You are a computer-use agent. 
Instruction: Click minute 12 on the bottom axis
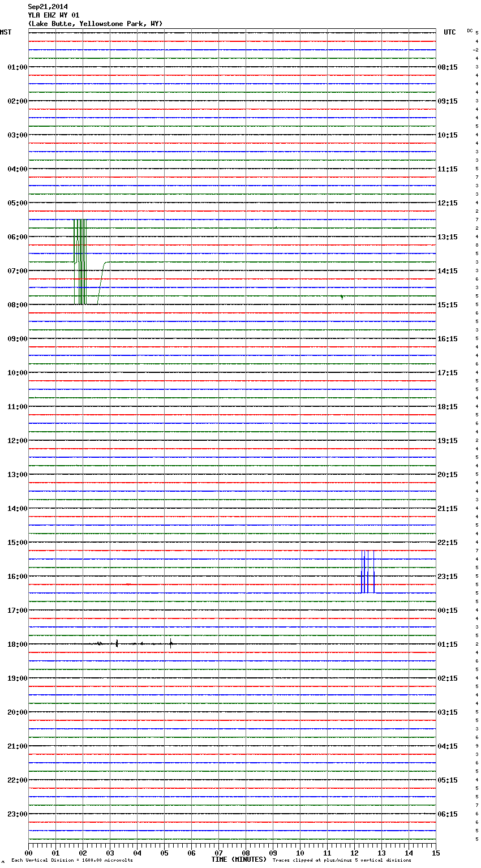point(354,853)
